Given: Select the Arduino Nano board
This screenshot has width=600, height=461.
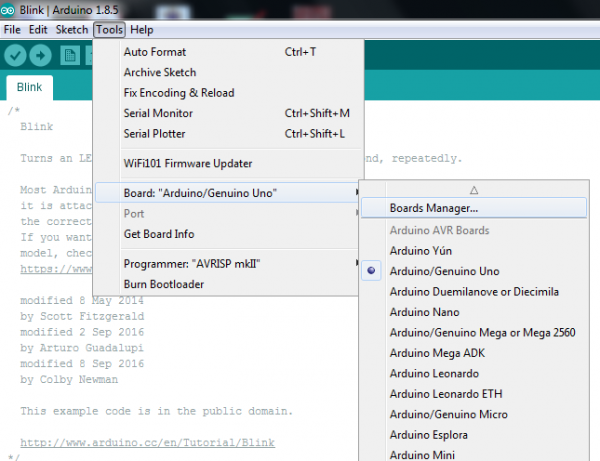Looking at the screenshot, I should [474, 312].
